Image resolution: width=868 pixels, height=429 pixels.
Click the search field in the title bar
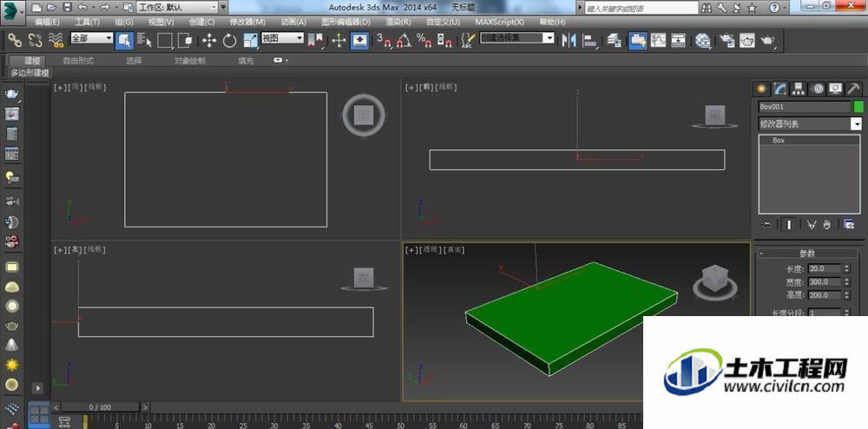641,9
